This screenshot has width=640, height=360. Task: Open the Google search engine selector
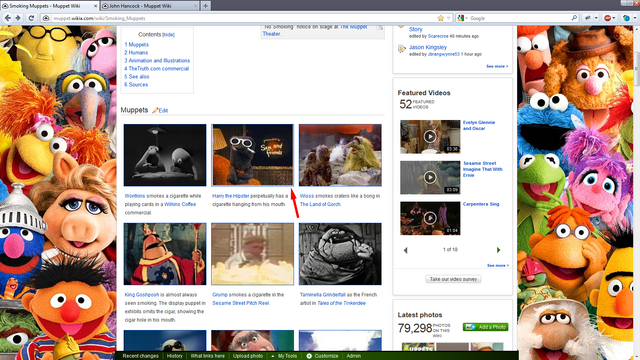pos(462,18)
